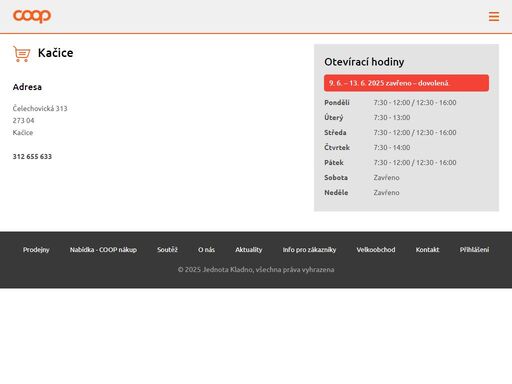This screenshot has width=512, height=384.
Task: Go to Nabídka - COOP nákup
Action: (103, 250)
